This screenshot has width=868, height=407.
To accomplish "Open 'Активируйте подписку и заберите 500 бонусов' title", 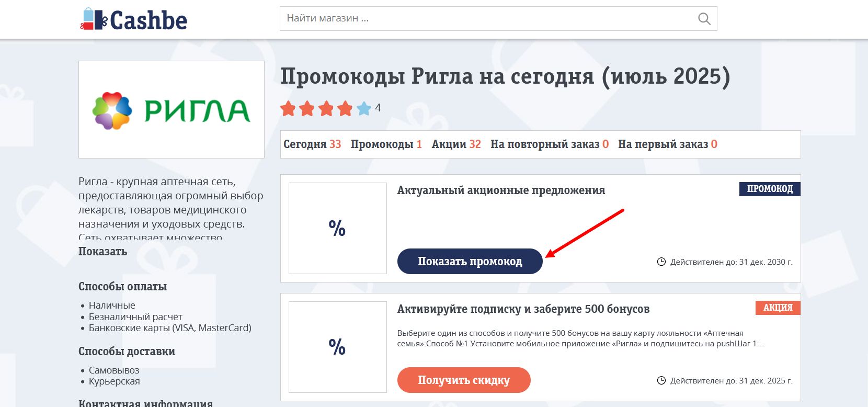I will click(523, 309).
